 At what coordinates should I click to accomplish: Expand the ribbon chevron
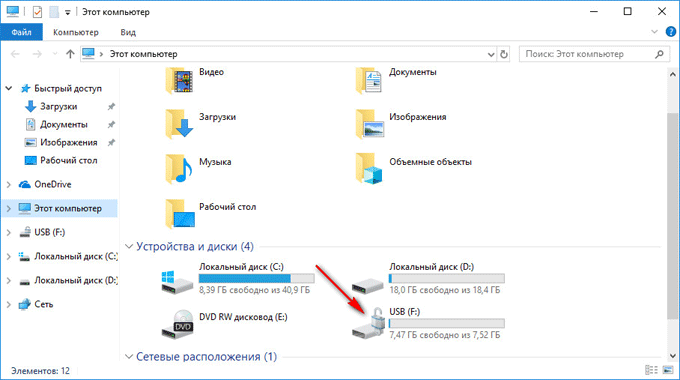(x=654, y=32)
